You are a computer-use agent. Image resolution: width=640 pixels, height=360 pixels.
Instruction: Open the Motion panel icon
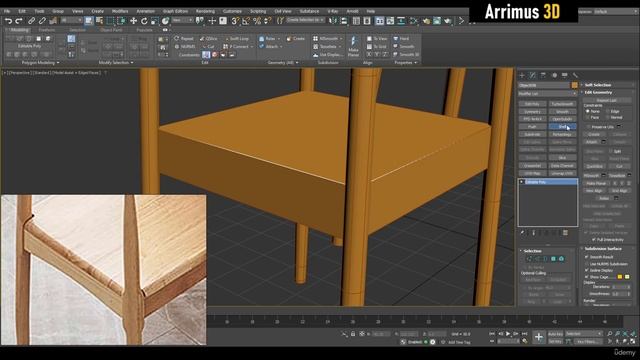click(x=554, y=76)
